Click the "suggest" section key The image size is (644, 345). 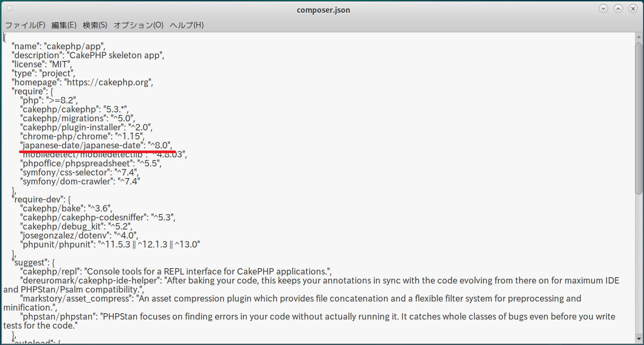point(30,262)
